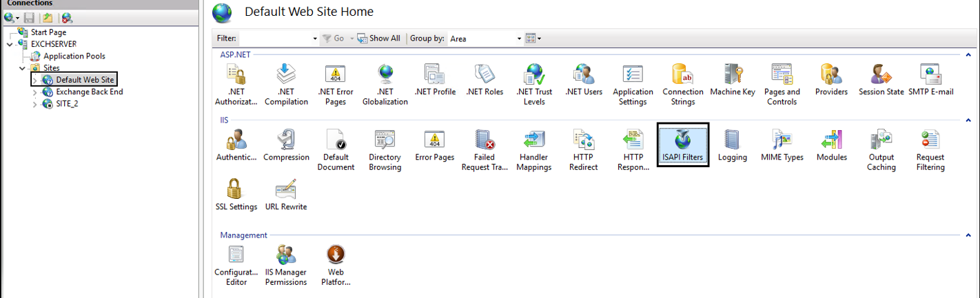Select the EXCHSERVER server node
The image size is (980, 298).
[x=54, y=44]
